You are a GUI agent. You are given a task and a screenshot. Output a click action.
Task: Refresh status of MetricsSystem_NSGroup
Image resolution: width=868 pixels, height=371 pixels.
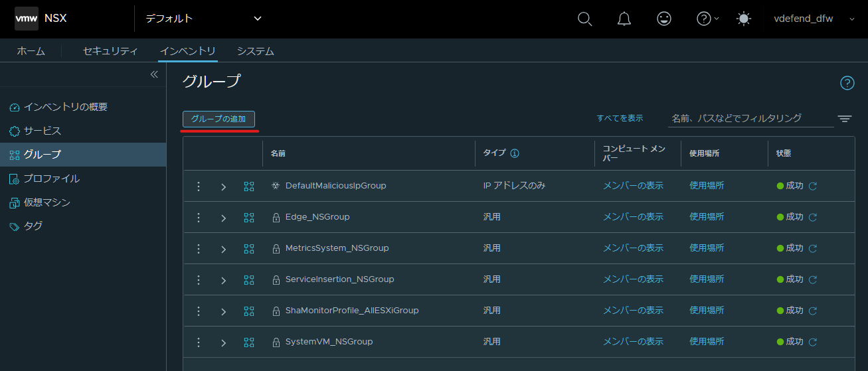click(812, 249)
